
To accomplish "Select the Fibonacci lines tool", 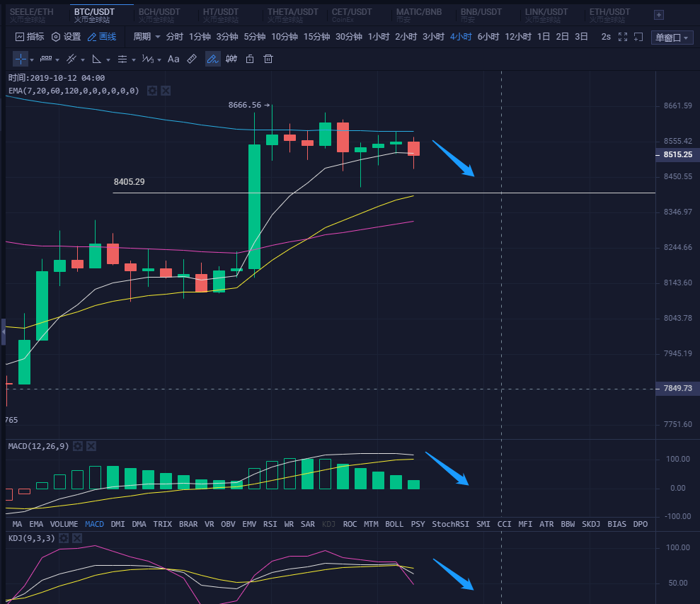I will point(122,59).
